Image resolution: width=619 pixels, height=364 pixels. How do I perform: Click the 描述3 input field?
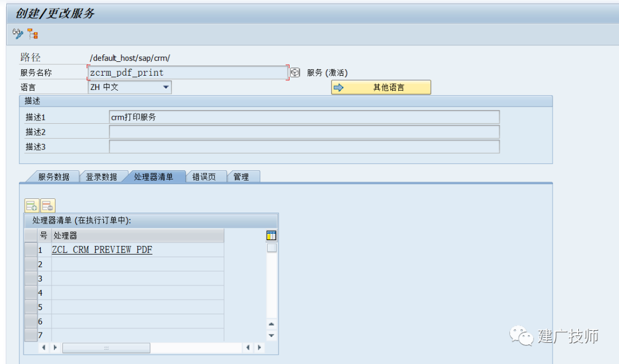point(304,147)
